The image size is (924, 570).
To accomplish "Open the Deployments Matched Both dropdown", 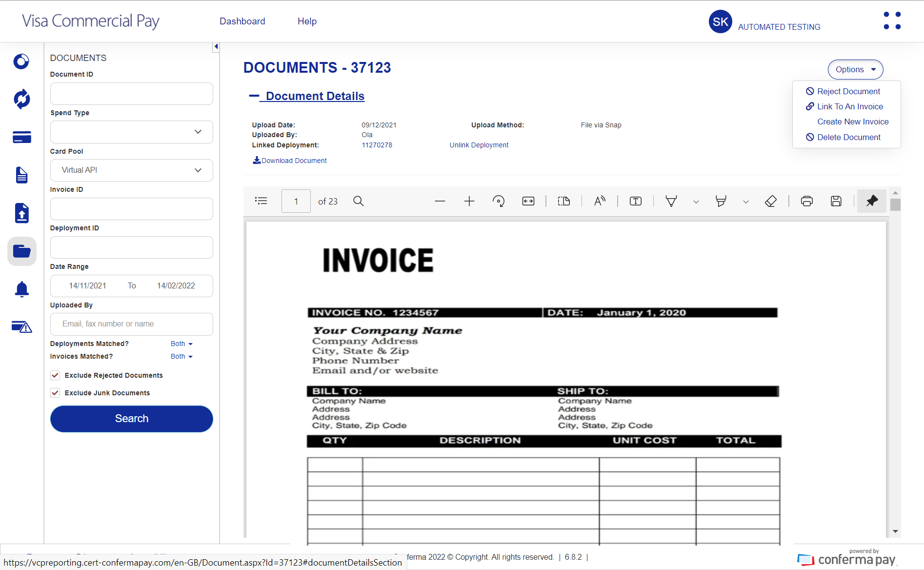I will pos(181,344).
